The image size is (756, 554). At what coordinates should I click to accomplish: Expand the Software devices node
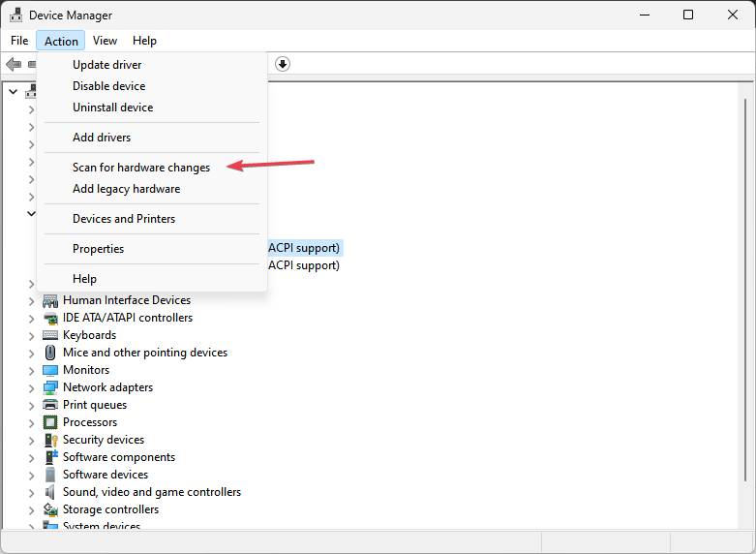tap(31, 476)
